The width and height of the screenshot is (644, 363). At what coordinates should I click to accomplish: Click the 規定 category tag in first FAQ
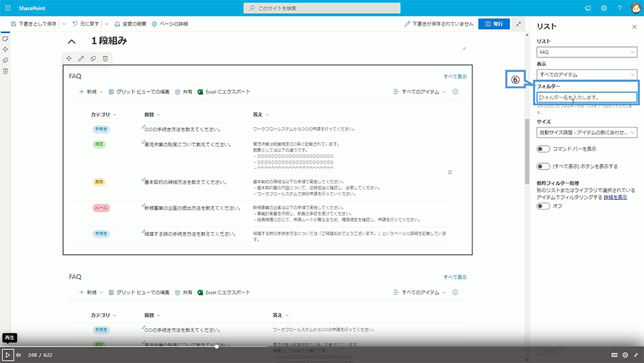tap(99, 144)
